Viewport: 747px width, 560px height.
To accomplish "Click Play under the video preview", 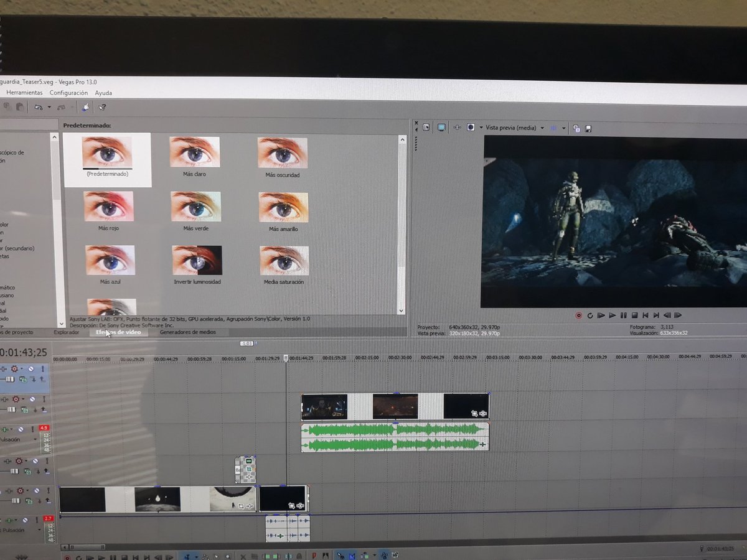I will pyautogui.click(x=613, y=315).
